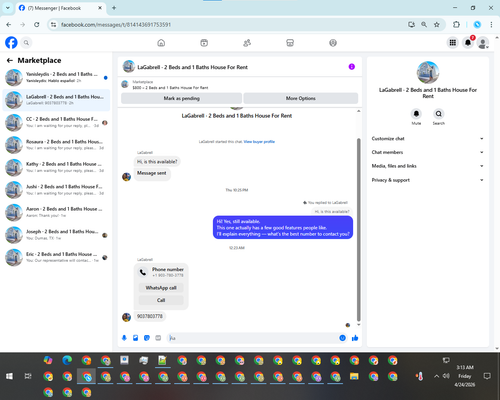Click More Options button
This screenshot has width=500, height=400.
pos(301,98)
